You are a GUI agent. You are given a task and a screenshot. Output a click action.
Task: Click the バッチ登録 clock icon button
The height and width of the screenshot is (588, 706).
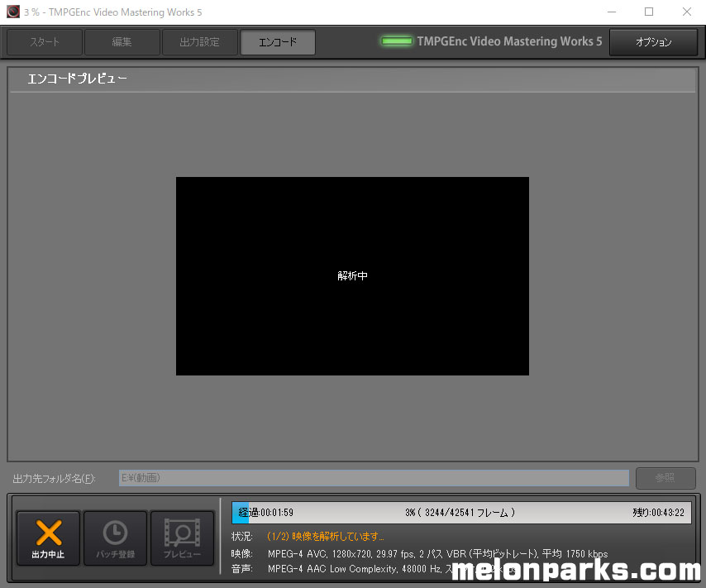[x=115, y=538]
